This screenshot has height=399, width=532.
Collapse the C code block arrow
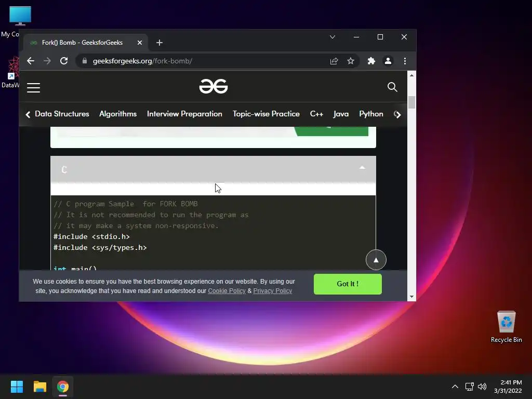pyautogui.click(x=362, y=168)
